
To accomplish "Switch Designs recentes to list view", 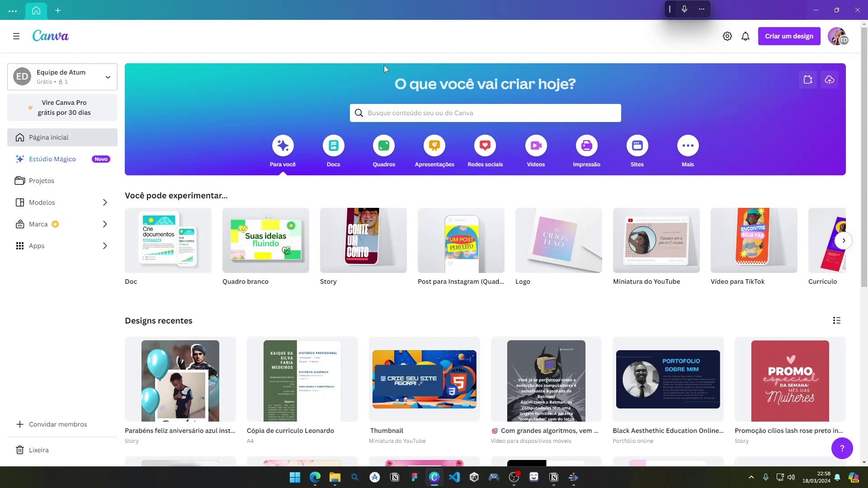I will [x=836, y=320].
